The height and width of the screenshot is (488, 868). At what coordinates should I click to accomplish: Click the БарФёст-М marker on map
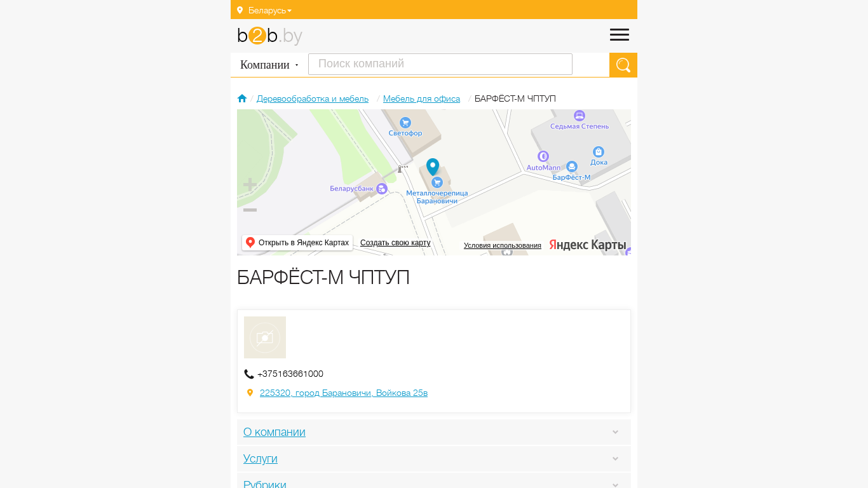(x=572, y=166)
